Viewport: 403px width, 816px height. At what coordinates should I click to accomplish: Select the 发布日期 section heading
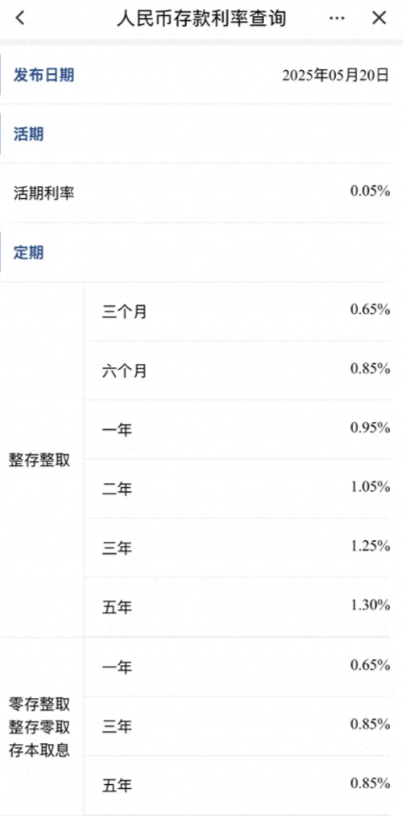(44, 75)
